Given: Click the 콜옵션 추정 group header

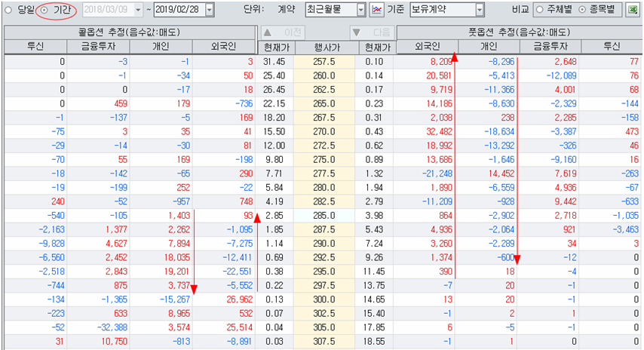Looking at the screenshot, I should tap(130, 32).
